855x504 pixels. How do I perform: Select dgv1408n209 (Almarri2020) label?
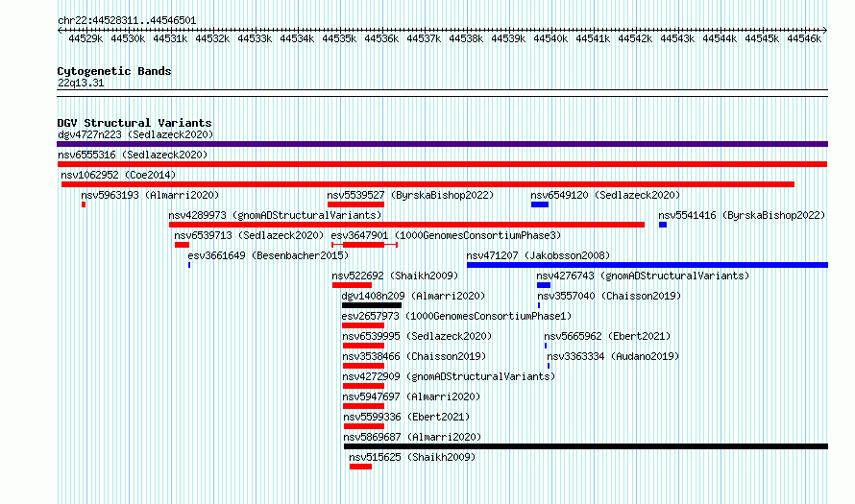point(413,296)
